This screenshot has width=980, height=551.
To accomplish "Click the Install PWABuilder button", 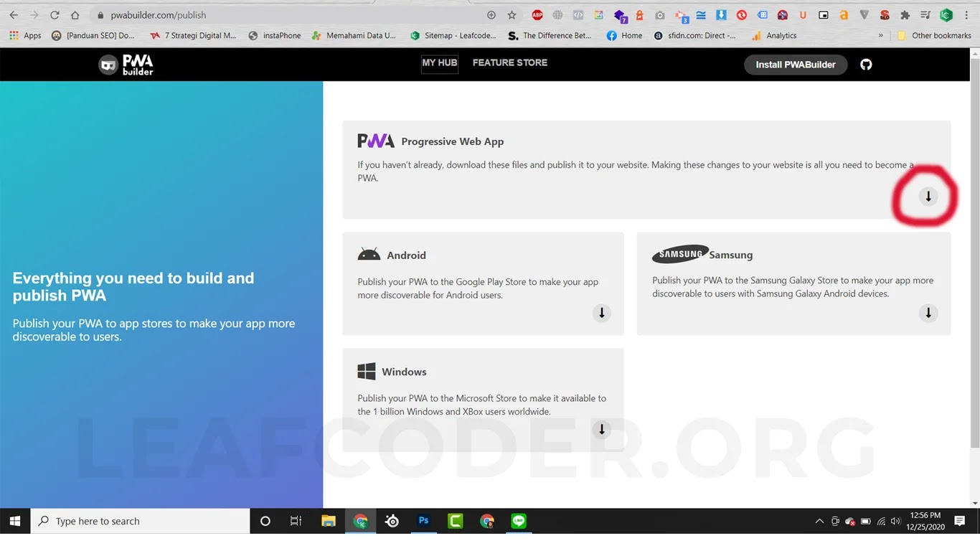I will [796, 65].
